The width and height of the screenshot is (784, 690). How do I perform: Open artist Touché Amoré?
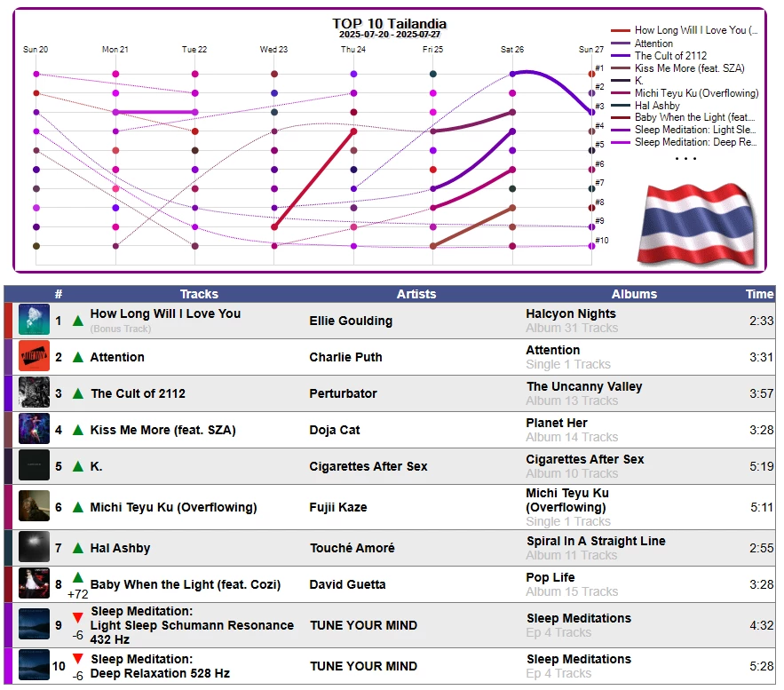[x=352, y=548]
